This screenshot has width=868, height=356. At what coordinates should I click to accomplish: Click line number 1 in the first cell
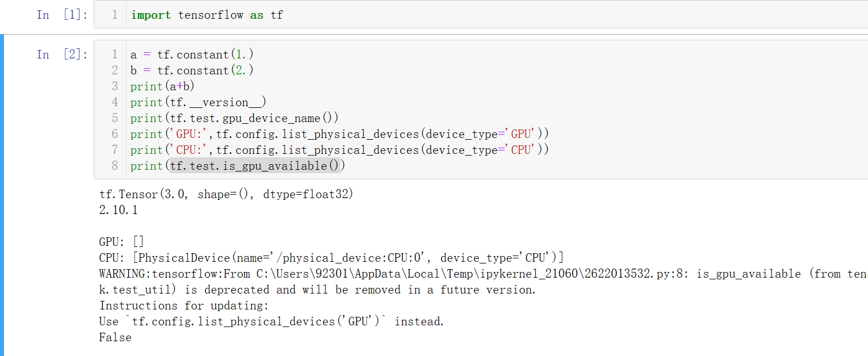115,15
